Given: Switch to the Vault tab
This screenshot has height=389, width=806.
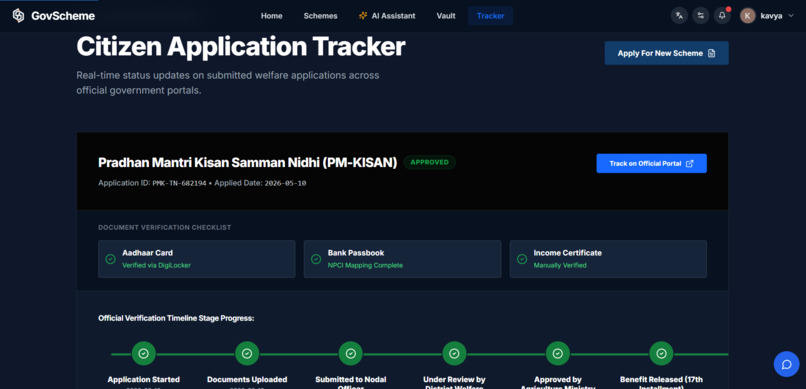Looking at the screenshot, I should [446, 16].
